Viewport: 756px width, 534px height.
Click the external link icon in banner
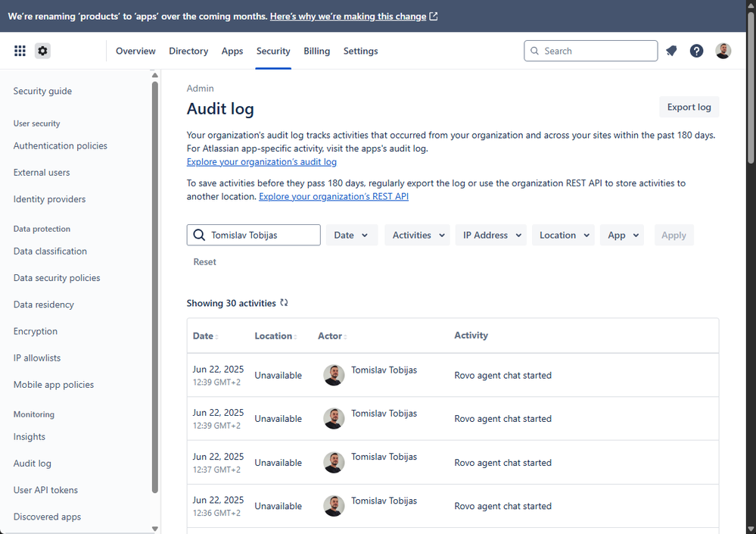pos(434,17)
